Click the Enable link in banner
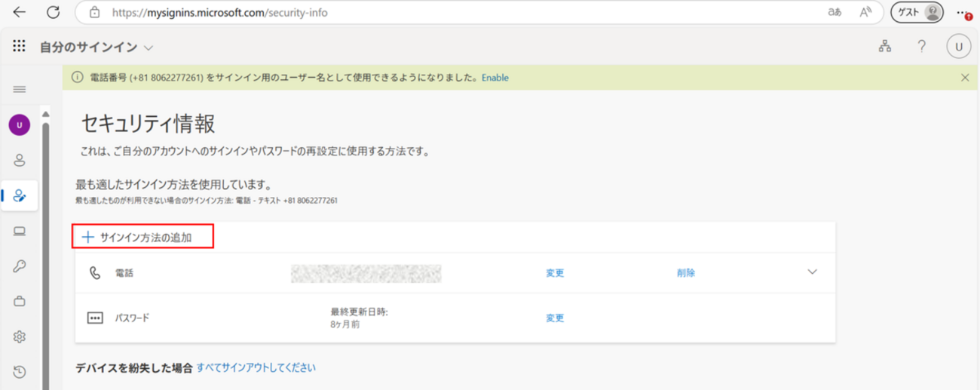The height and width of the screenshot is (390, 980). coord(495,77)
